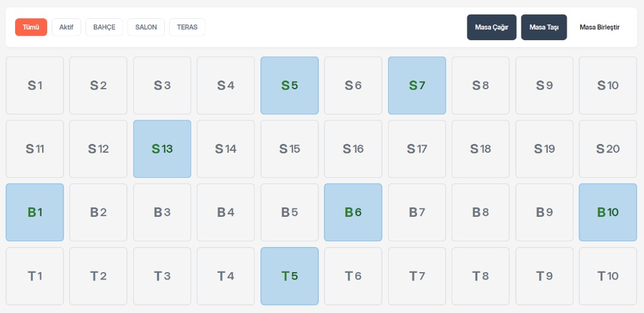
Task: Select highlighted table B10
Action: click(x=608, y=212)
